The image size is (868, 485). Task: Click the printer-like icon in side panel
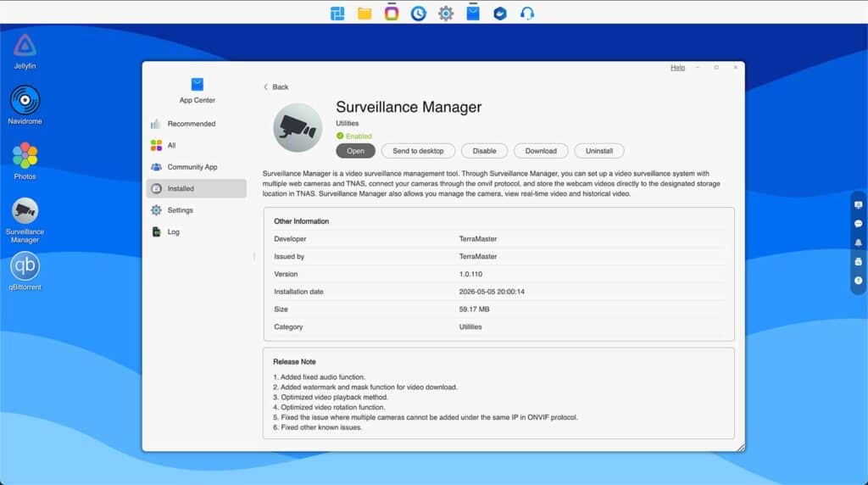858,261
